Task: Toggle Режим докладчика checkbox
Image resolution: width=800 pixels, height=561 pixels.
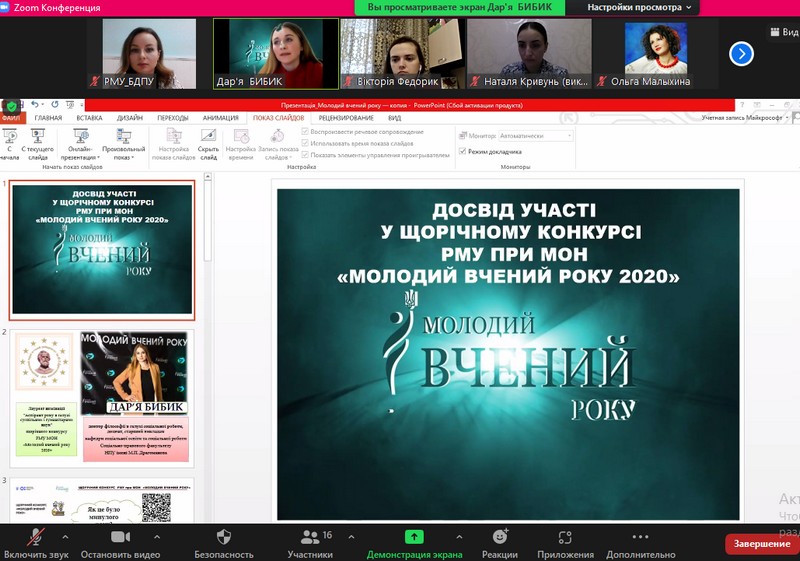Action: (462, 151)
